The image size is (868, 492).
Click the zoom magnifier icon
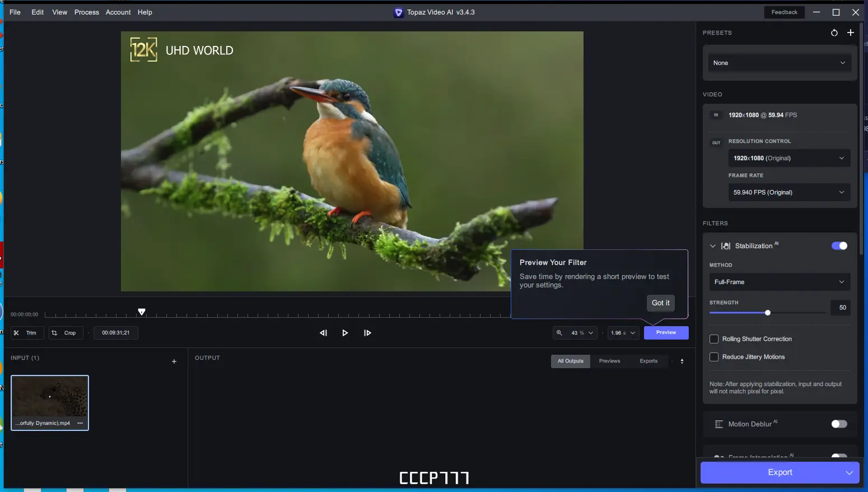pos(559,332)
